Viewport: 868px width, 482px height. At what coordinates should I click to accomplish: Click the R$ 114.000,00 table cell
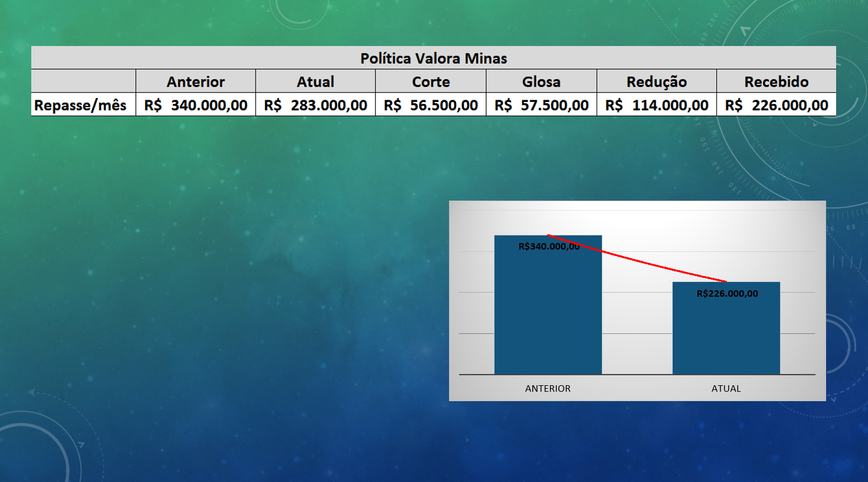[657, 105]
